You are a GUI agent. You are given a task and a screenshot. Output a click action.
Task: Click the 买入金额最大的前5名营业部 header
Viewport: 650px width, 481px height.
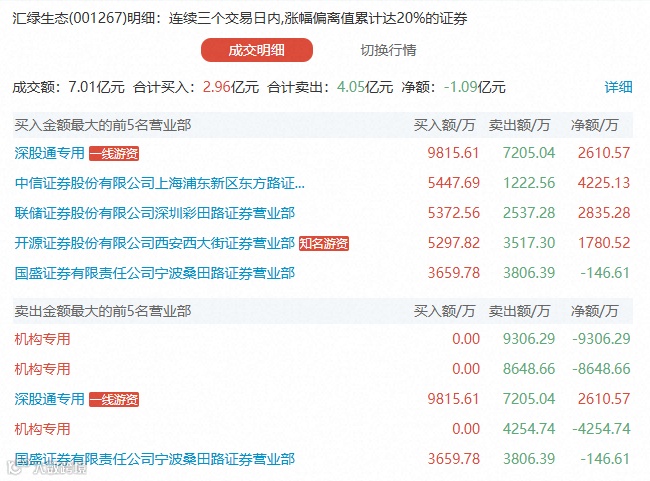click(x=103, y=125)
